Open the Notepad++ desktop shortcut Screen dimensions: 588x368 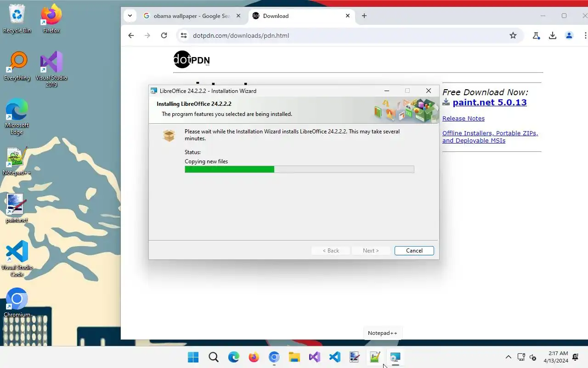click(x=17, y=161)
